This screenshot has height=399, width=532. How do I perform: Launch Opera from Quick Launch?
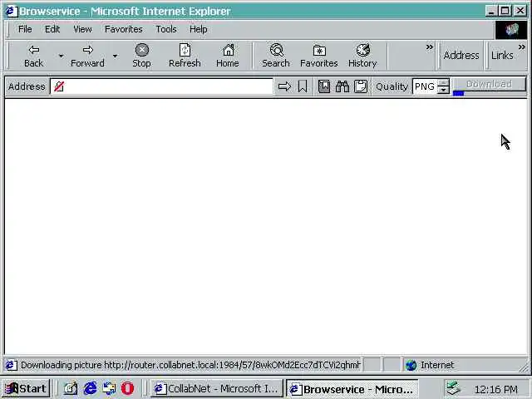(x=127, y=388)
